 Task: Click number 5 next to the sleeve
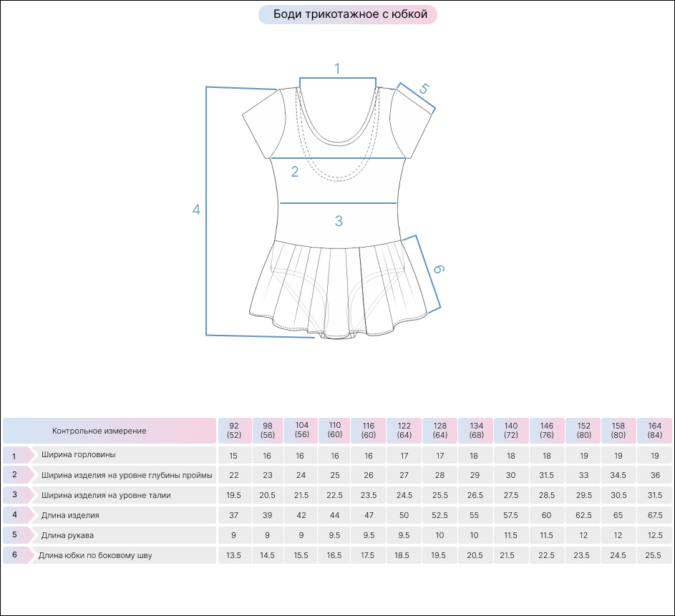[423, 89]
